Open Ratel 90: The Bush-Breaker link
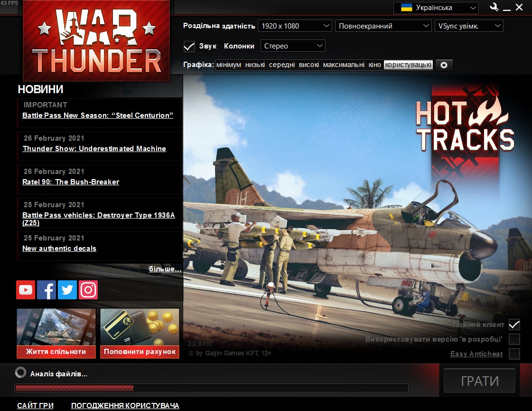The width and height of the screenshot is (532, 411). [x=71, y=182]
